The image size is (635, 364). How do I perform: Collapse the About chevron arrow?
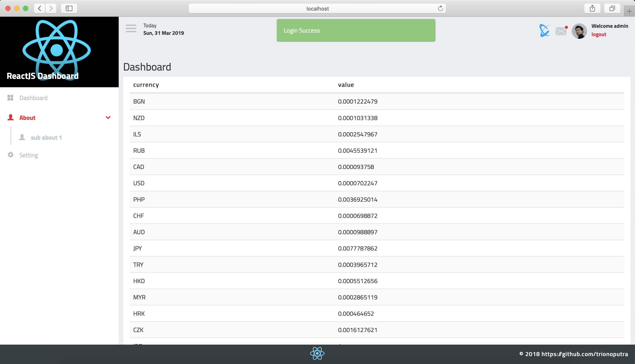coord(108,117)
